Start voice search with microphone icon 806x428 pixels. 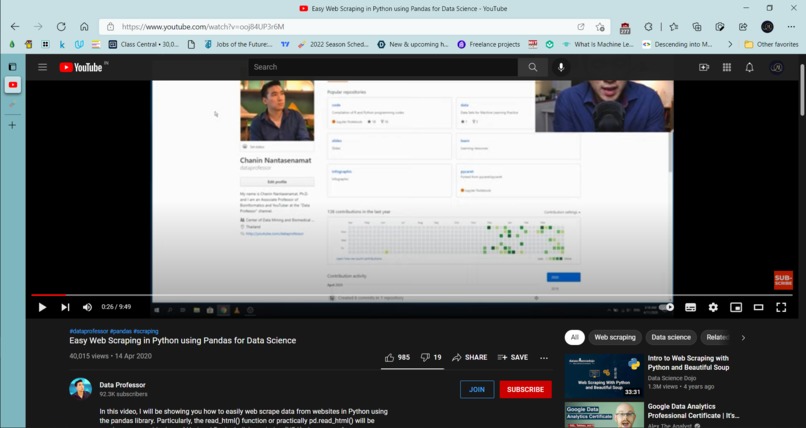pyautogui.click(x=561, y=67)
